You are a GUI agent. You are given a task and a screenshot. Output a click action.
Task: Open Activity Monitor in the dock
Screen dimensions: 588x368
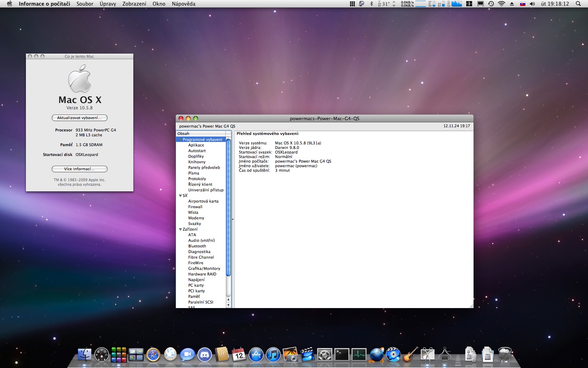[x=359, y=355]
